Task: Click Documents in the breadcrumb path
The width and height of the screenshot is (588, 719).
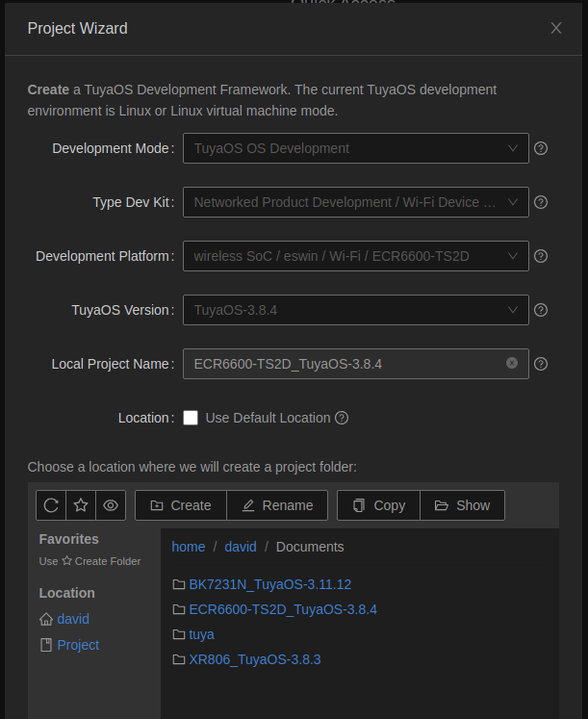Action: click(310, 547)
